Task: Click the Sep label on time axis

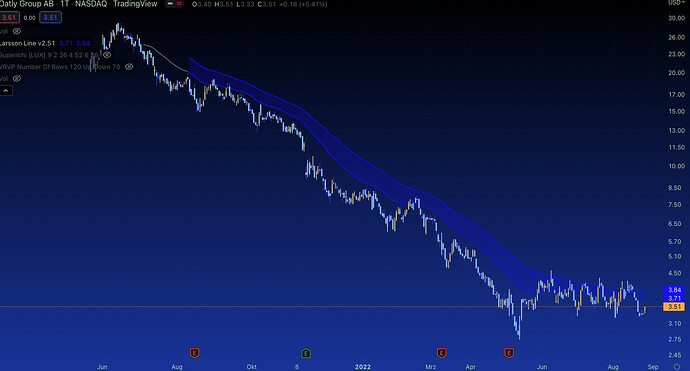Action: (653, 367)
